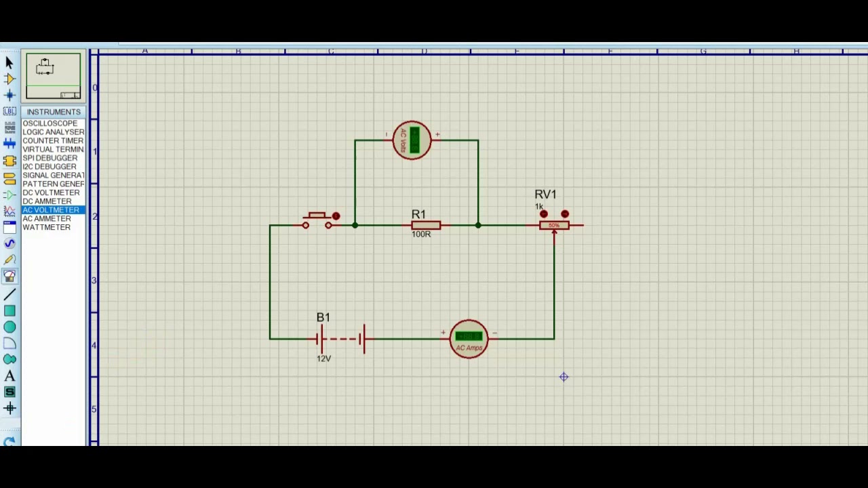Click the push button switch in circuit
The width and height of the screenshot is (868, 488).
(x=317, y=220)
